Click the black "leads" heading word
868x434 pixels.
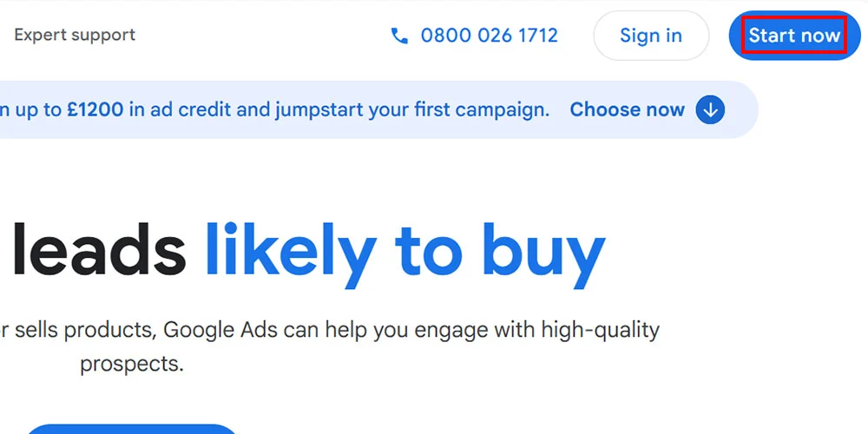point(98,250)
